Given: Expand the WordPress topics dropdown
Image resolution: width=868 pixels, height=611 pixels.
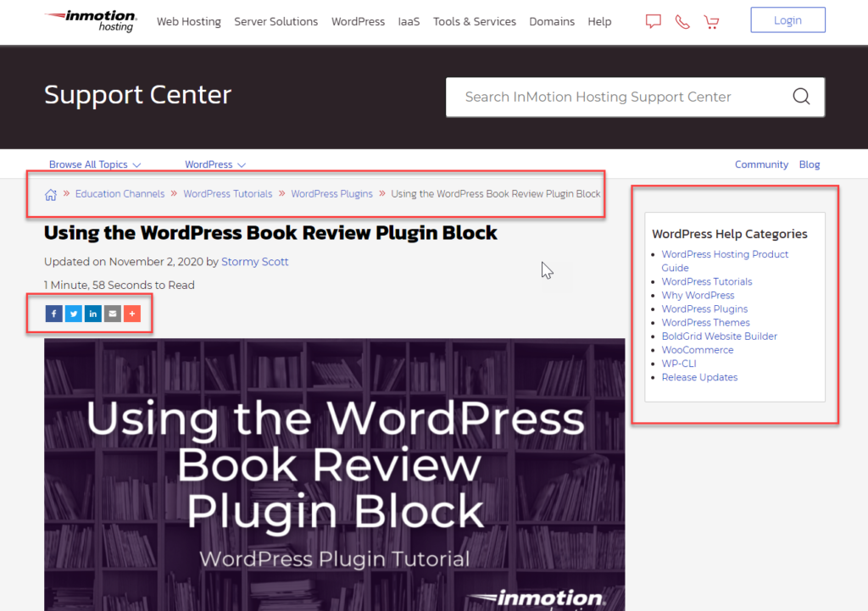Looking at the screenshot, I should click(x=215, y=164).
